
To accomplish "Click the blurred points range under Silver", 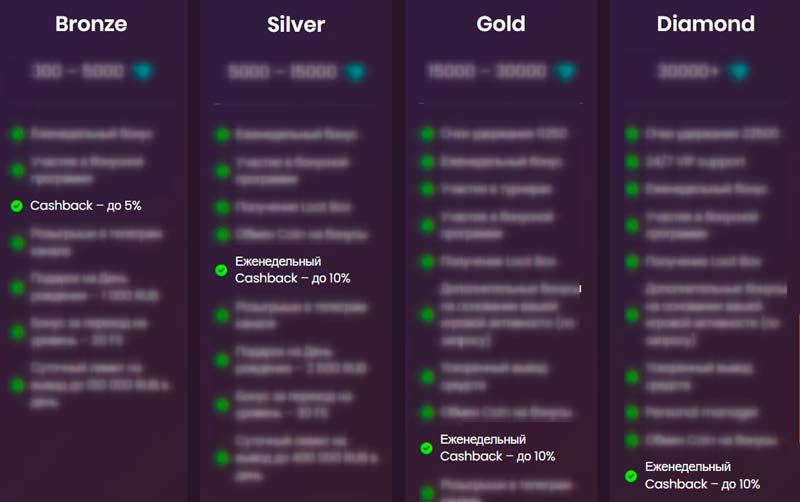I will pyautogui.click(x=283, y=73).
